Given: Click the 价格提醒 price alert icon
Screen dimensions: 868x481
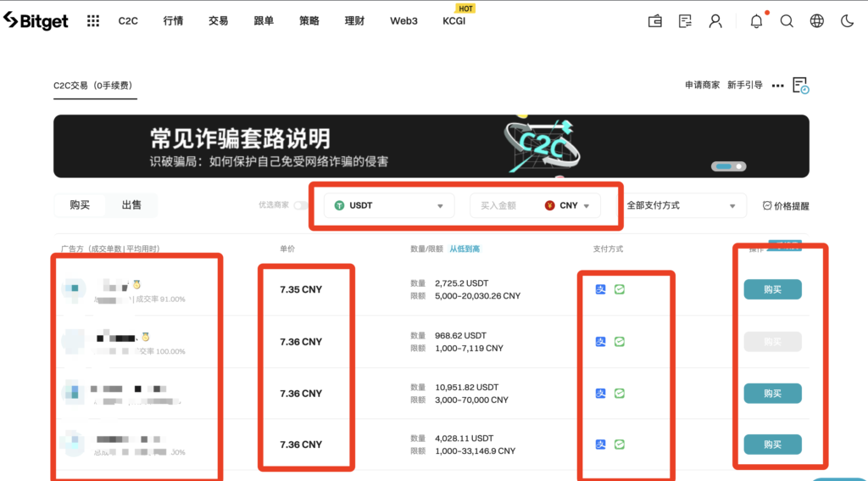Looking at the screenshot, I should tap(767, 205).
